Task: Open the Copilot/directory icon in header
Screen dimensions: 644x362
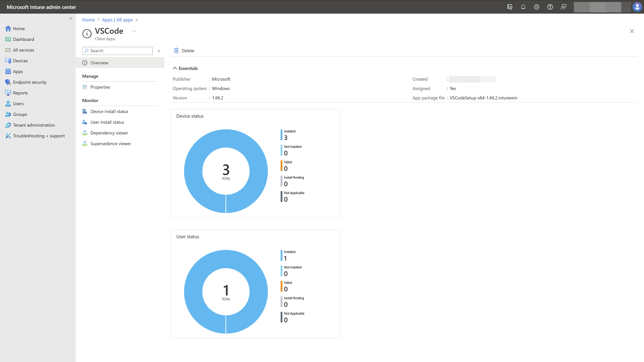Action: (x=509, y=7)
